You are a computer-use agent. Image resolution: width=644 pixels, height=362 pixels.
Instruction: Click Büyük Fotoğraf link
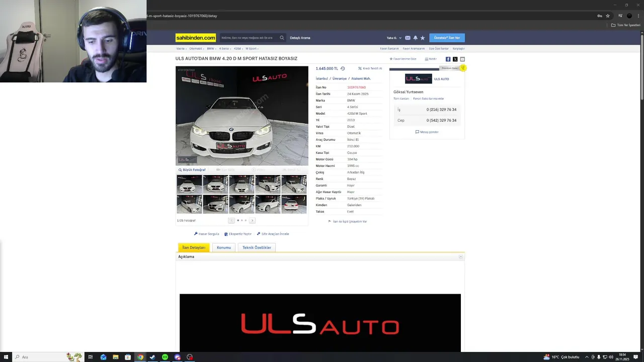pyautogui.click(x=192, y=170)
